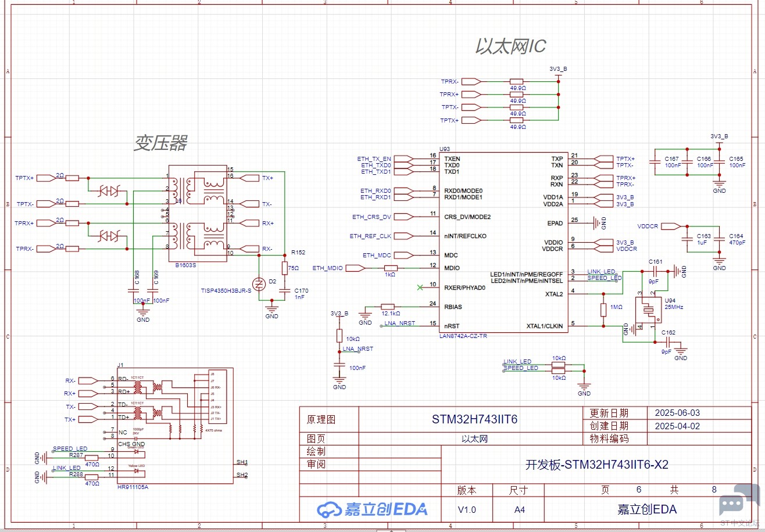Select the EPAD pin name on U93
This screenshot has height=532, width=765.
coord(555,223)
